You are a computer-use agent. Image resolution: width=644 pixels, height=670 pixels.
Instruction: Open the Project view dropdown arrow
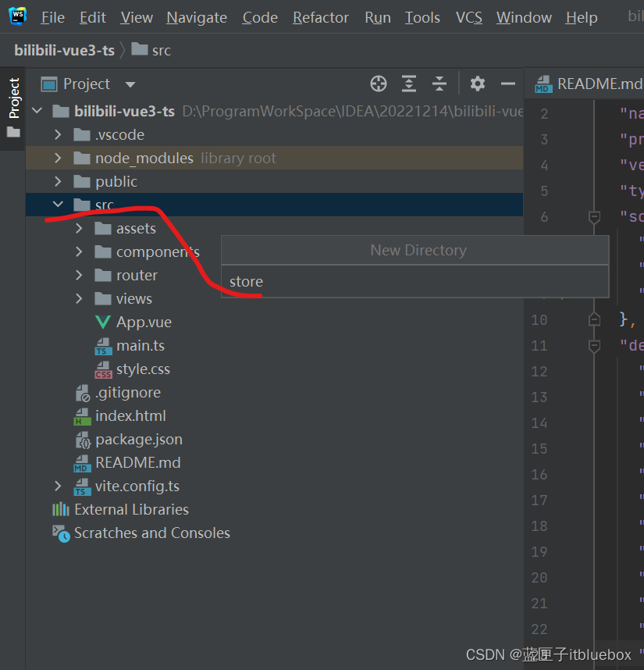(130, 84)
